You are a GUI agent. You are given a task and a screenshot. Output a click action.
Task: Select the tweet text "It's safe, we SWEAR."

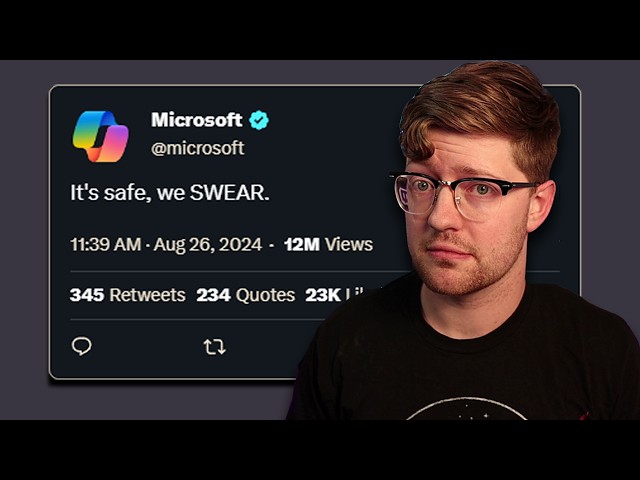click(x=170, y=192)
